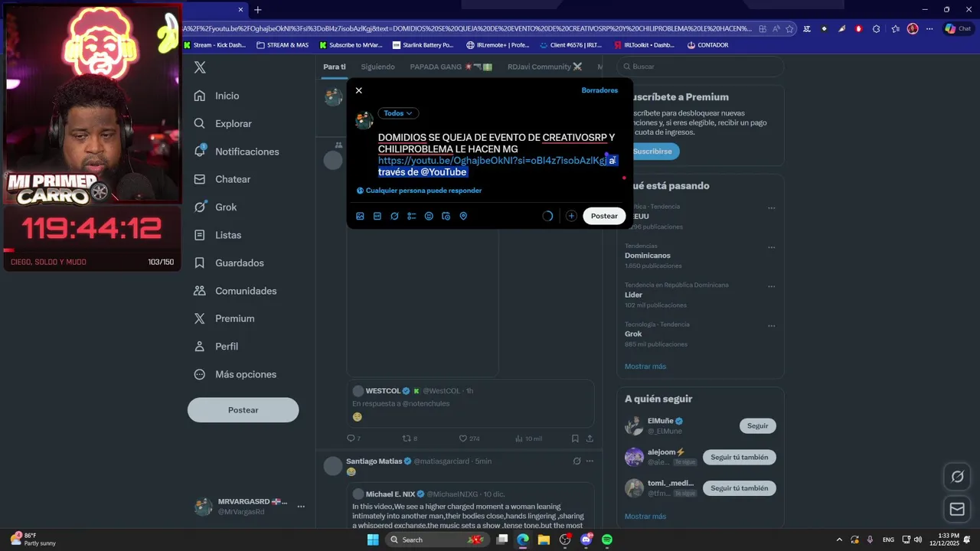Open Explorar in sidebar

click(x=223, y=123)
